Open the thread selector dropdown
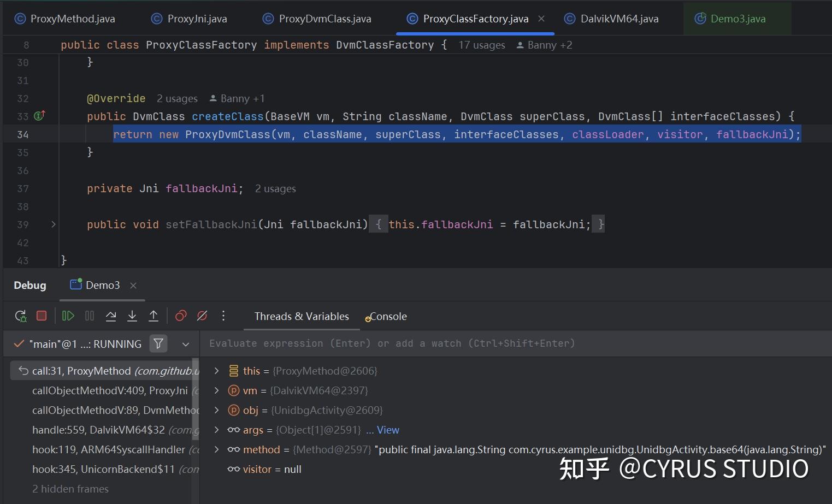Viewport: 832px width, 504px height. pos(186,344)
